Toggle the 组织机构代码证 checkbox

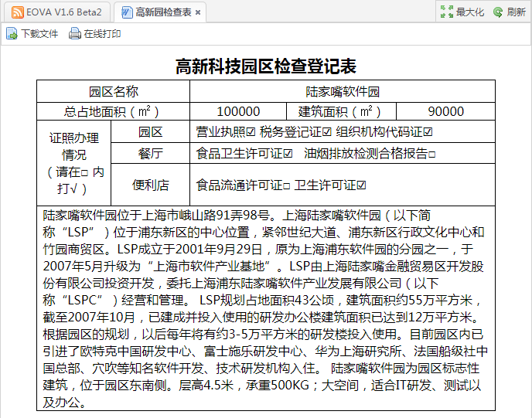pos(428,132)
